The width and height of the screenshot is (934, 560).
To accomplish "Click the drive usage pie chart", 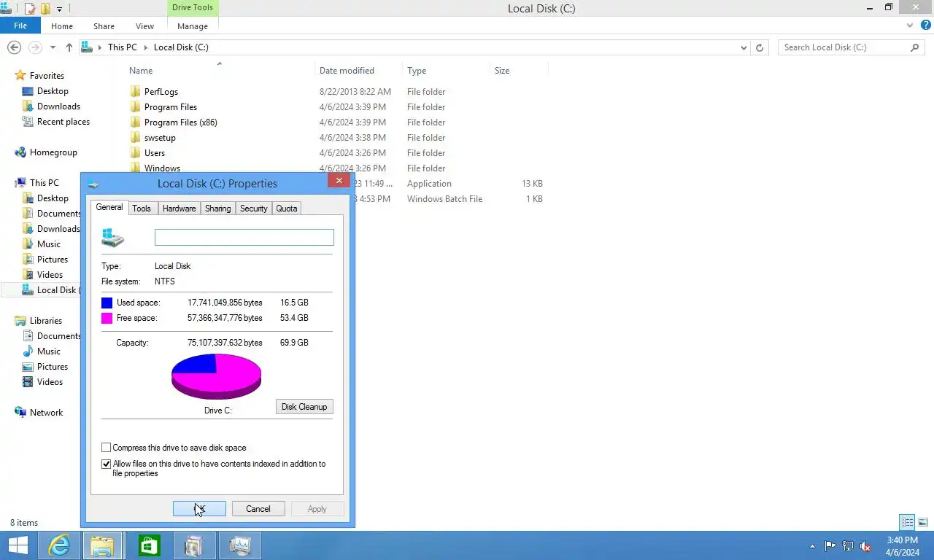I will coord(216,376).
